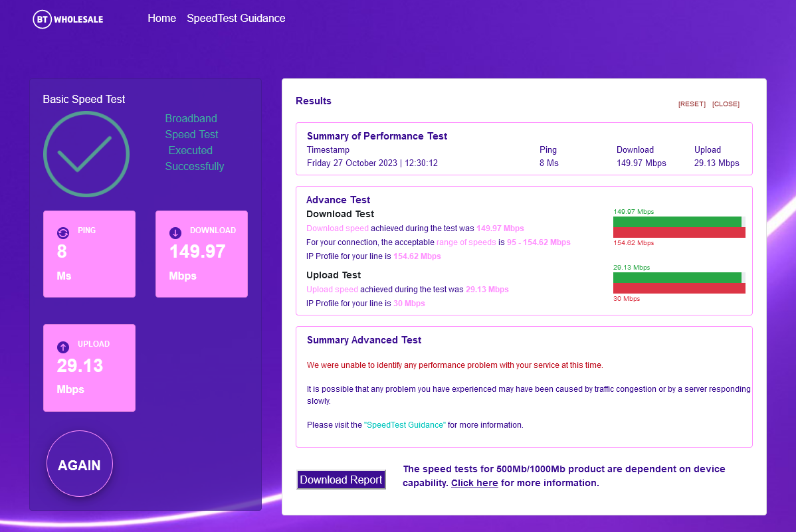This screenshot has height=532, width=796.
Task: Click "Broadband Speed Test Executed Successfully" message
Action: tap(195, 142)
